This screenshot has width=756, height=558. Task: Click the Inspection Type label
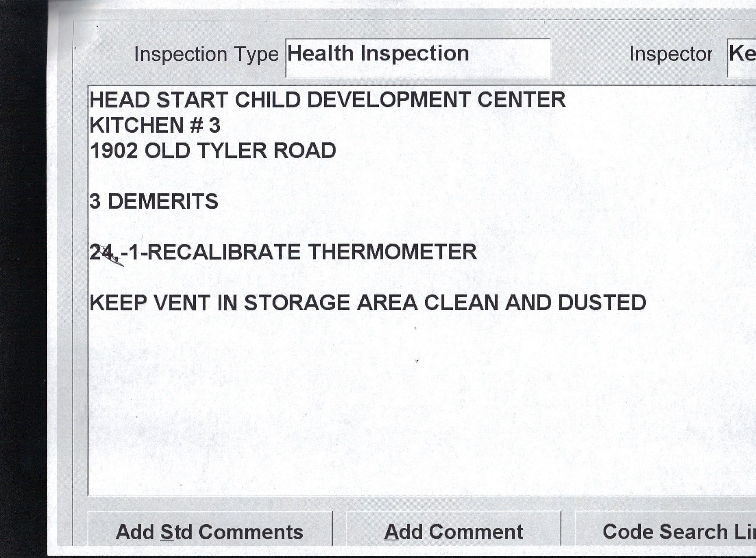pos(206,54)
